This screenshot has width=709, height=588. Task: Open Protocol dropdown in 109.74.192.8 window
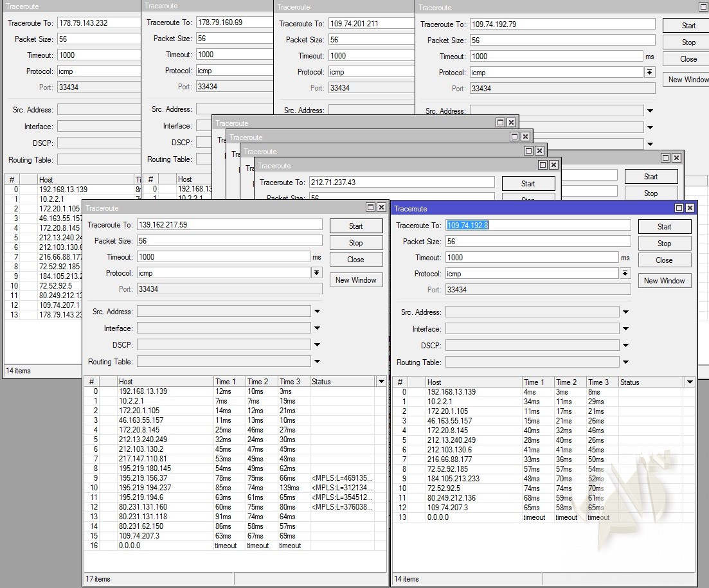pyautogui.click(x=625, y=274)
